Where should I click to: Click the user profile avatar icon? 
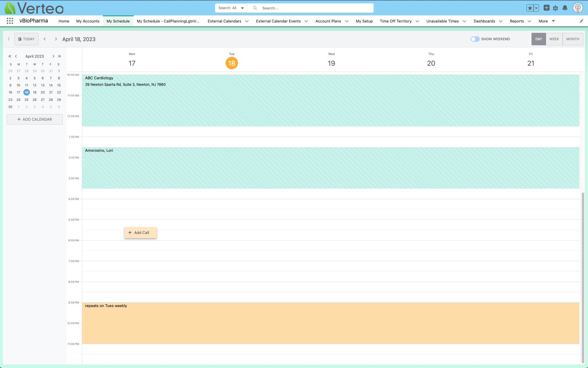(578, 8)
